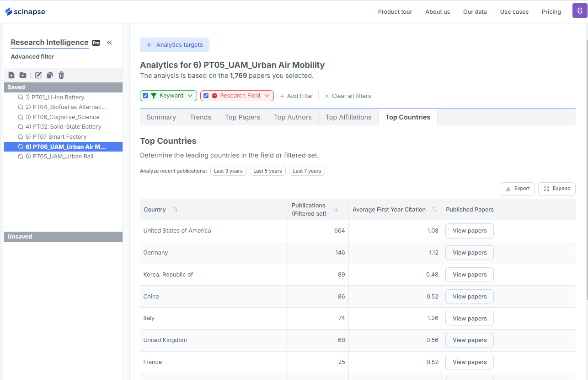Click the edit pencil icon in sidebar

pos(38,75)
